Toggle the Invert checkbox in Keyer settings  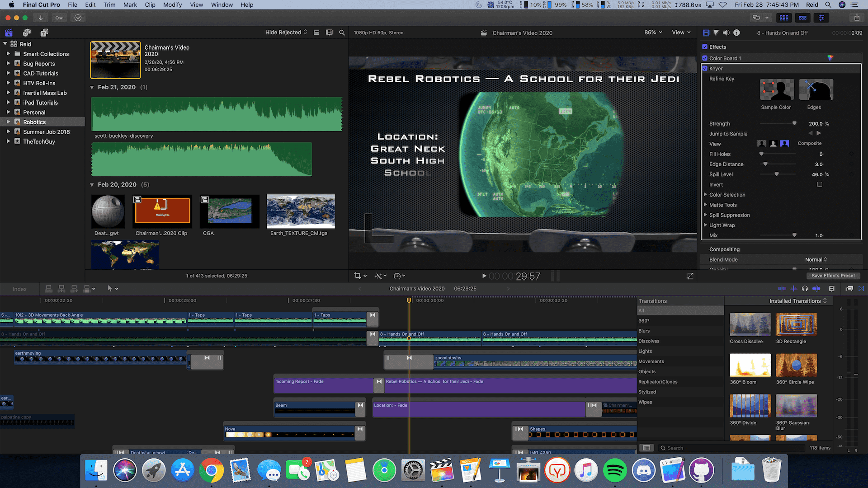[819, 184]
